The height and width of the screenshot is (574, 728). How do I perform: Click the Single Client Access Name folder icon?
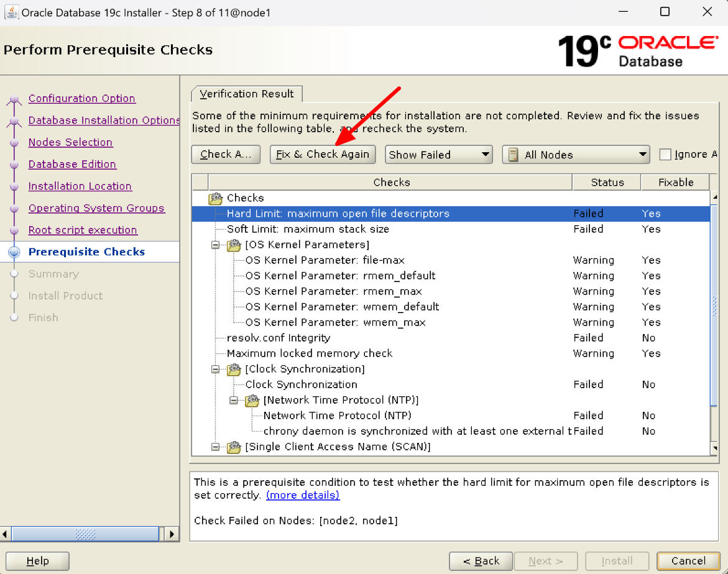coord(234,447)
